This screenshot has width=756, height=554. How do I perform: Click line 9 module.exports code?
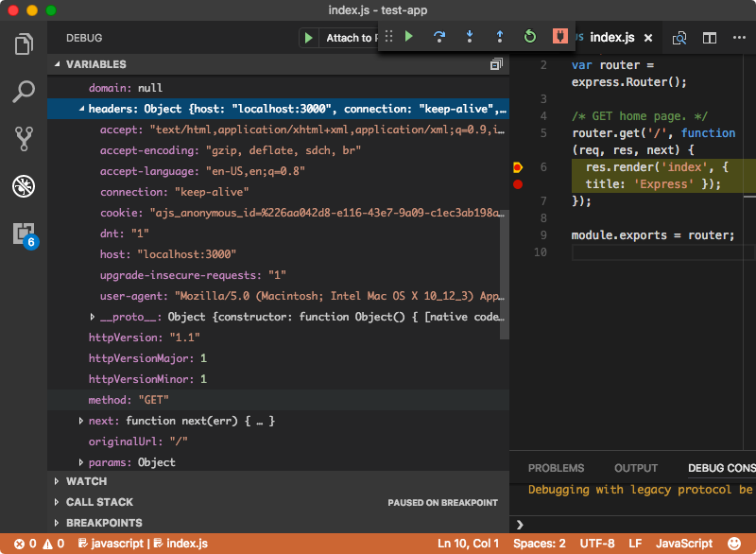tap(653, 235)
